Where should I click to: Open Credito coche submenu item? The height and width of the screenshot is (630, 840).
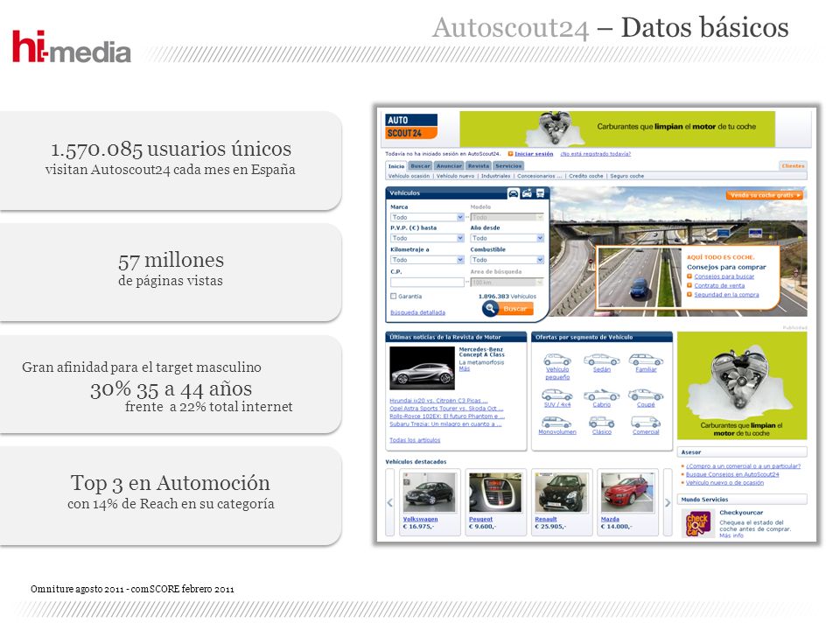[x=585, y=176]
